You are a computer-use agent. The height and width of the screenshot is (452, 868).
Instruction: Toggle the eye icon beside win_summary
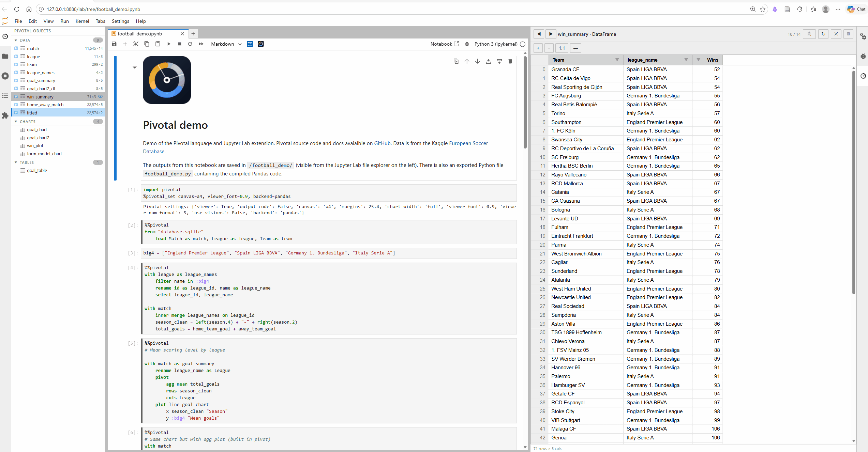pyautogui.click(x=100, y=97)
